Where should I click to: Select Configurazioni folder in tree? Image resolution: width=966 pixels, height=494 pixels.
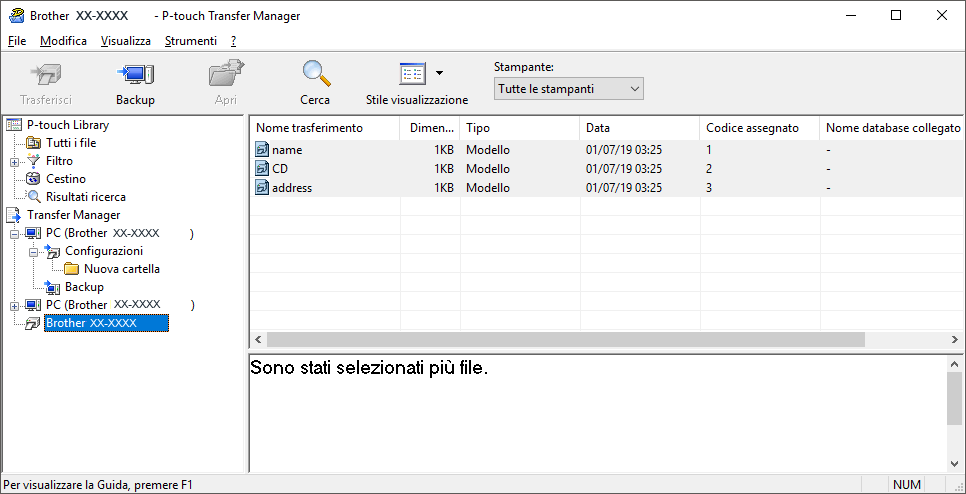point(104,251)
